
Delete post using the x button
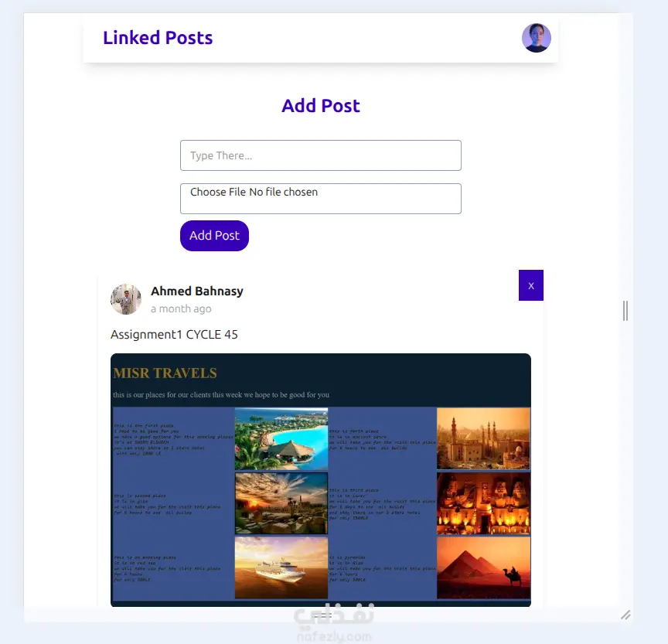pyautogui.click(x=531, y=285)
